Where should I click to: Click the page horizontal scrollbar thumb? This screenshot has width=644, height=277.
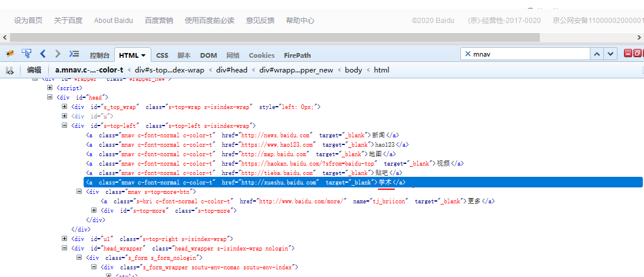click(275, 37)
